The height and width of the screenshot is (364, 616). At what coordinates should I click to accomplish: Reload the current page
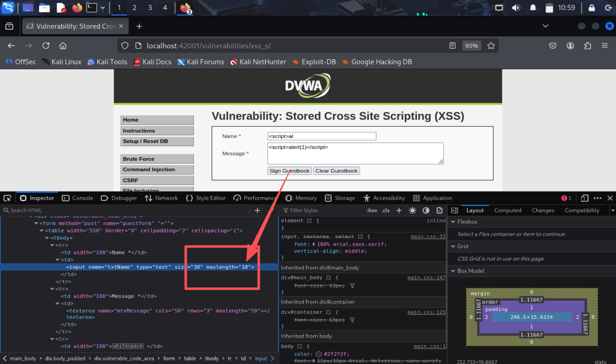click(x=46, y=46)
